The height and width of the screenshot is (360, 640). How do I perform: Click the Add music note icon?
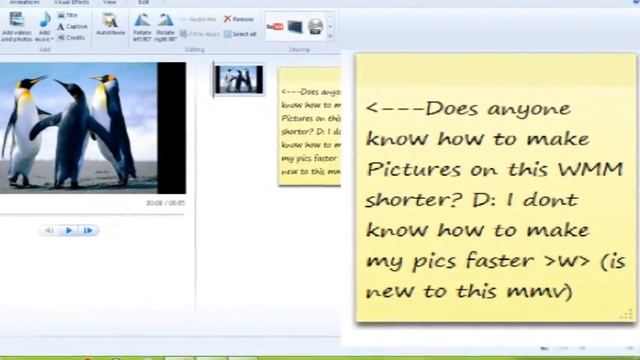click(45, 20)
